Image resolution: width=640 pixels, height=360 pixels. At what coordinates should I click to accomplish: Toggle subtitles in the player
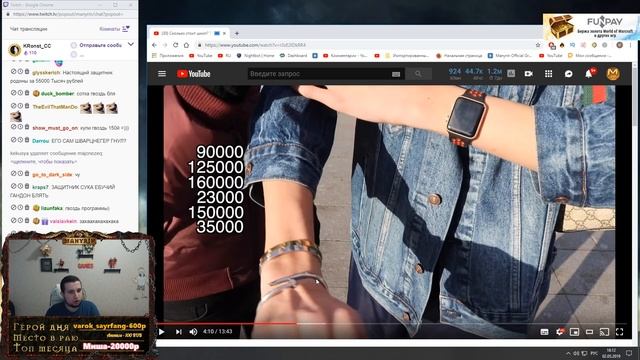tap(544, 332)
